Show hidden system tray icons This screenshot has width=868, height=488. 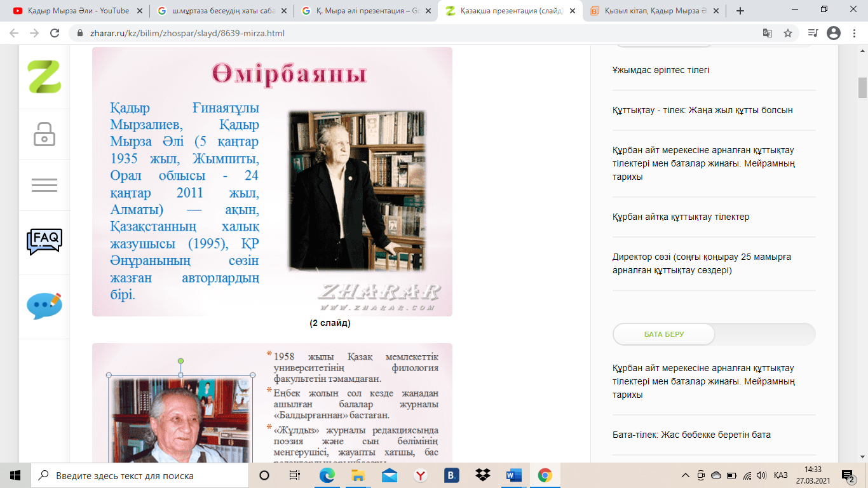click(x=686, y=475)
